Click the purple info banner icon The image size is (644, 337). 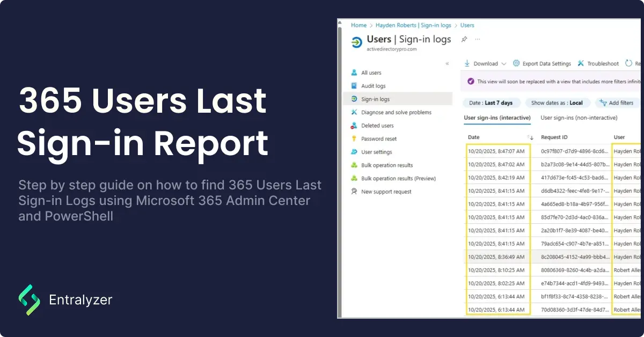tap(471, 82)
